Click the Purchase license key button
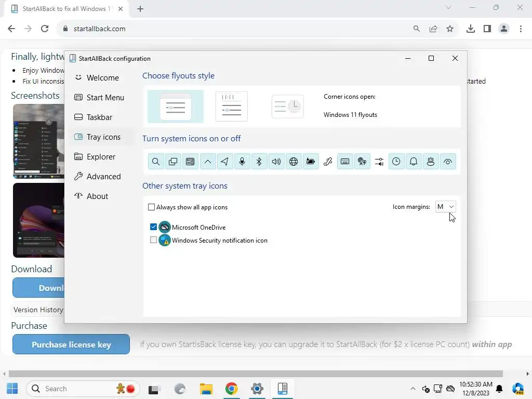Viewport: 532px width, 399px height. (x=71, y=344)
